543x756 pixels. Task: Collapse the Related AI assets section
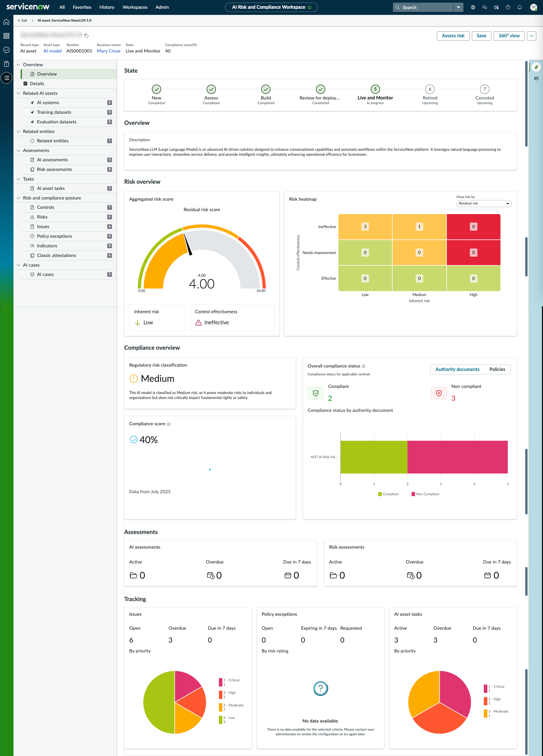coord(19,93)
